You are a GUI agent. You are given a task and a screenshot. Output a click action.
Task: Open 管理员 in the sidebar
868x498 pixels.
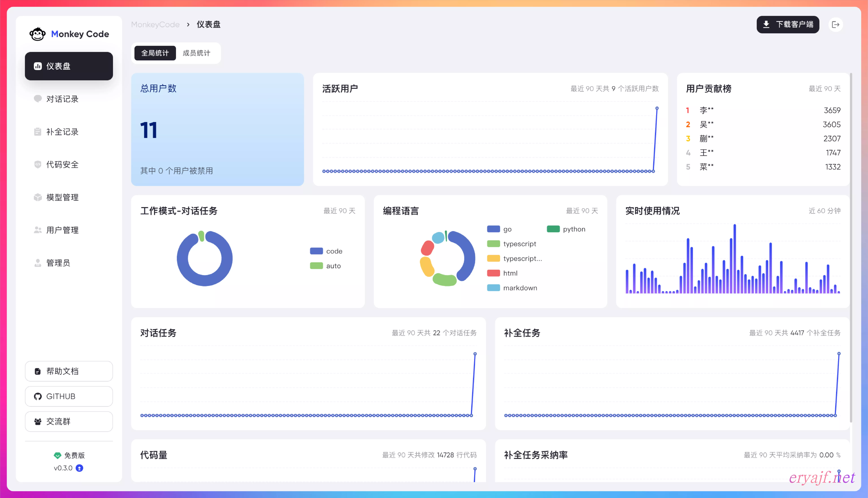tap(69, 263)
